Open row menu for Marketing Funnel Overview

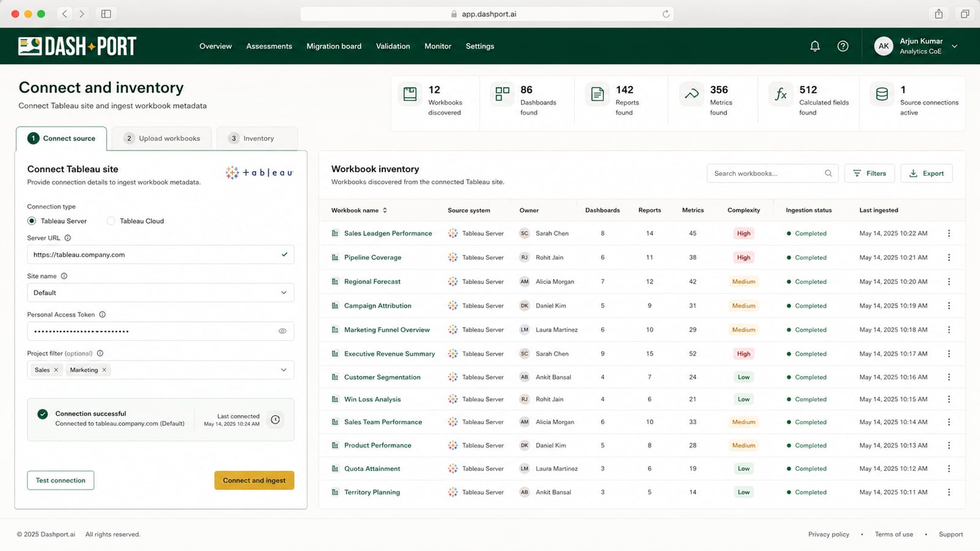tap(949, 330)
